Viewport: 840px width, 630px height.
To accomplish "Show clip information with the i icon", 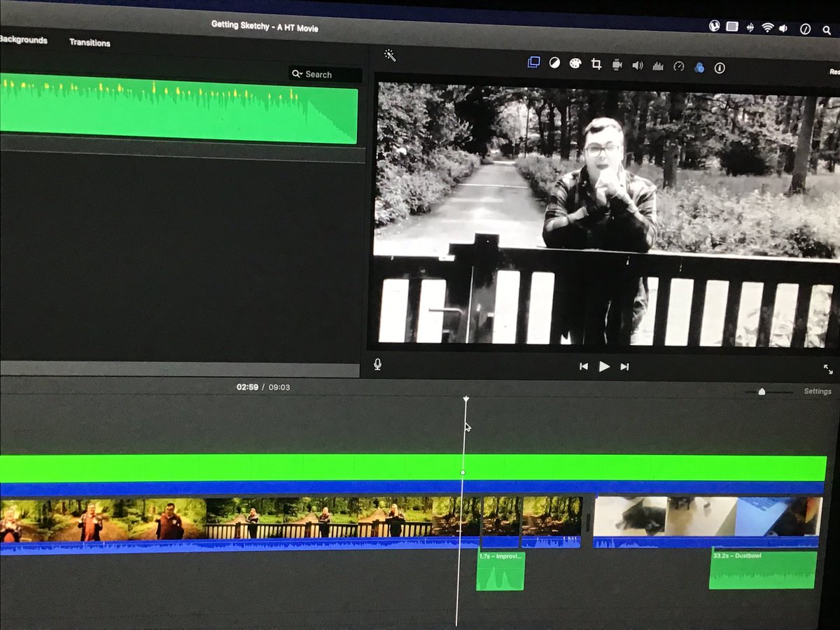I will point(720,68).
